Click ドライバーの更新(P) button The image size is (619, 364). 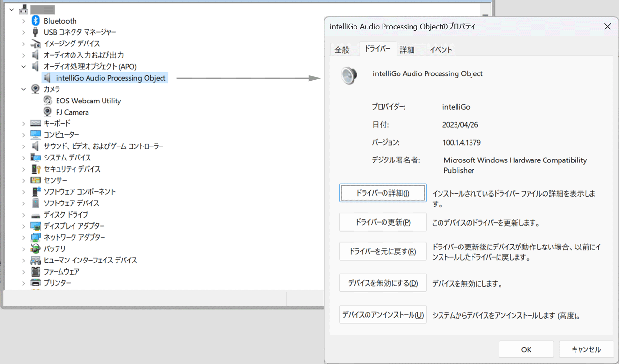click(x=383, y=222)
